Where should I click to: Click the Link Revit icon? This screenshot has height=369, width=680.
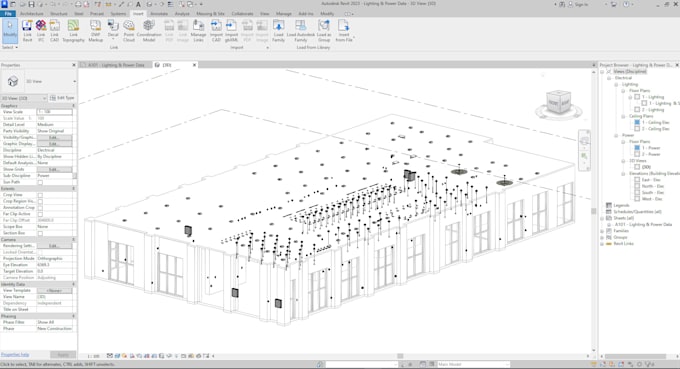coord(27,31)
